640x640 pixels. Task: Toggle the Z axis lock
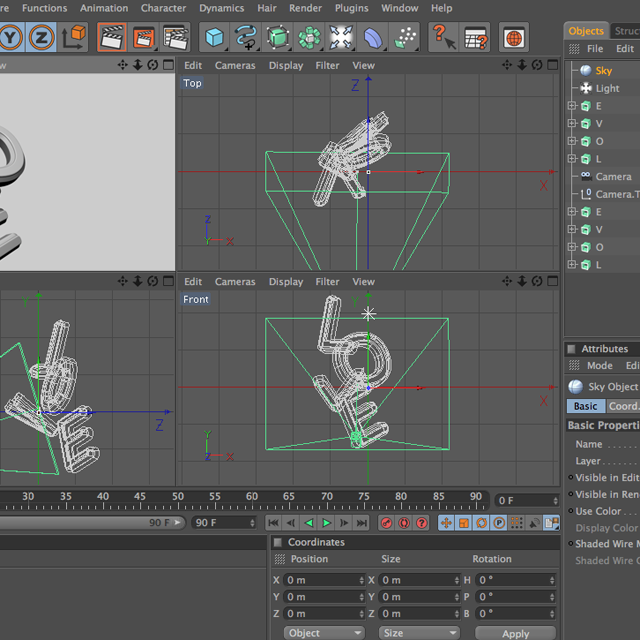(x=41, y=38)
